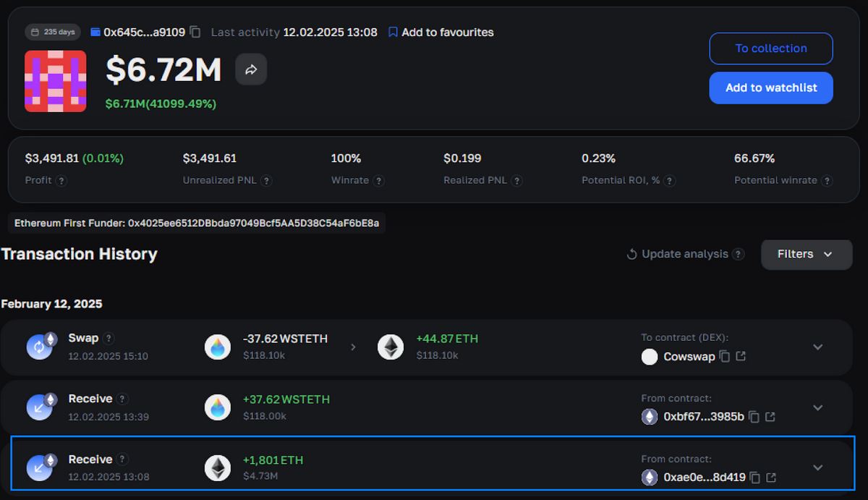Click the wallet address 0x645c...a9109
The image size is (868, 500).
pyautogui.click(x=145, y=32)
